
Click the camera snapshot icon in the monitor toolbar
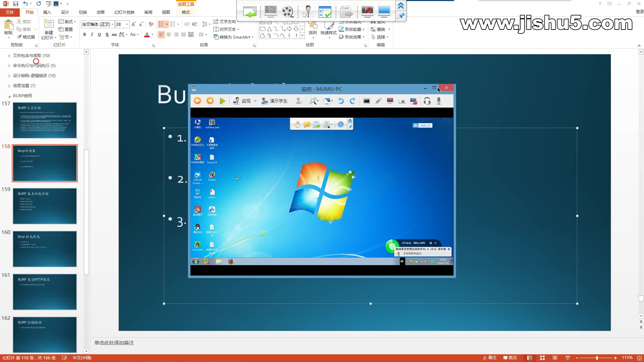[402, 101]
